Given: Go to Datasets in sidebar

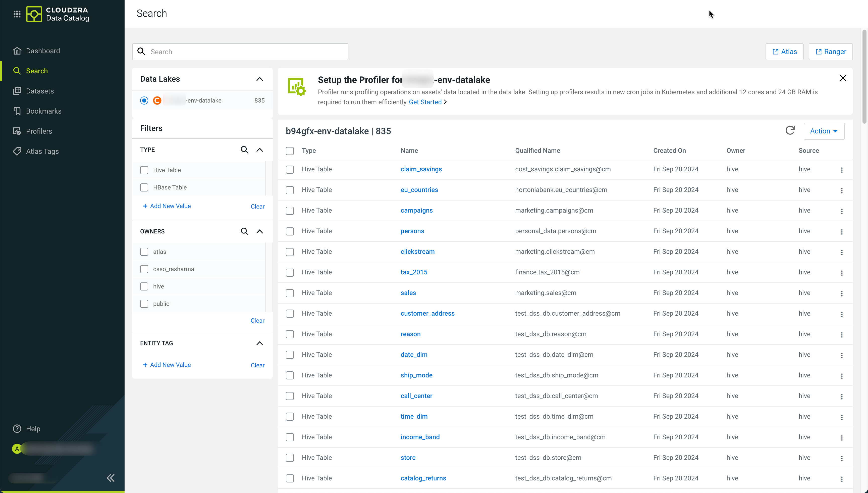Looking at the screenshot, I should (x=40, y=91).
